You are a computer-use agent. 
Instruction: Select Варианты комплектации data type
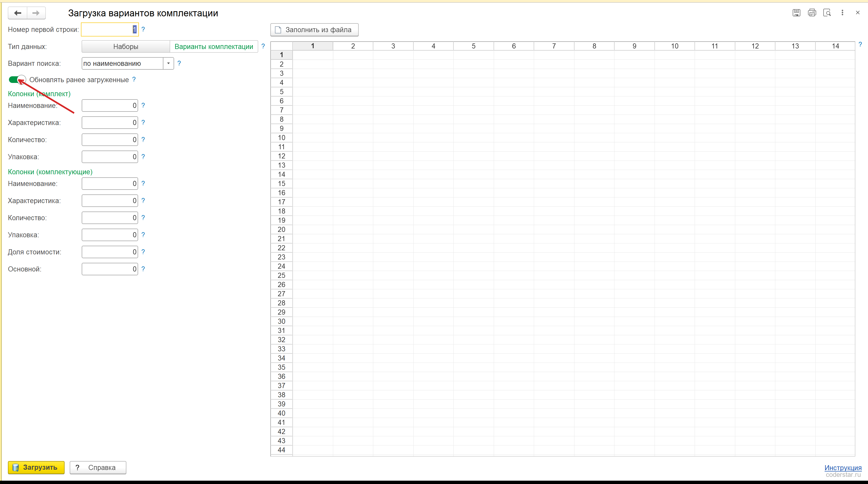tap(214, 46)
